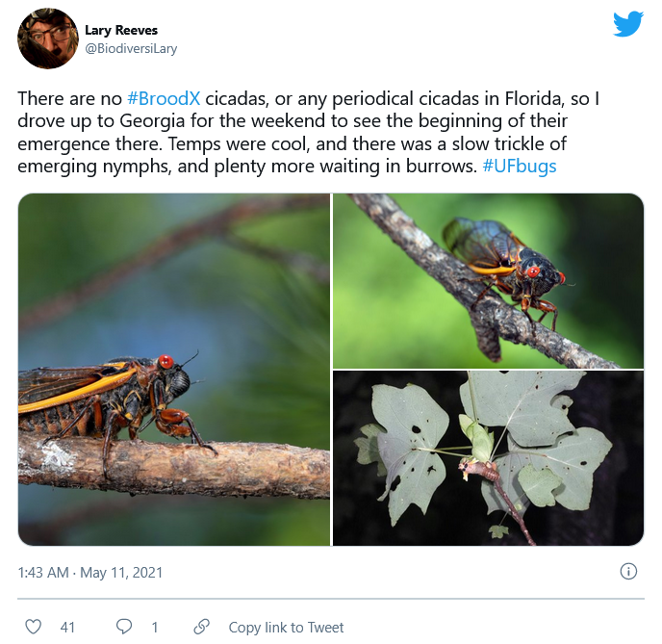Click the tweet timestamp May 11, 2021
Image resolution: width=662 pixels, height=644 pixels.
(90, 573)
